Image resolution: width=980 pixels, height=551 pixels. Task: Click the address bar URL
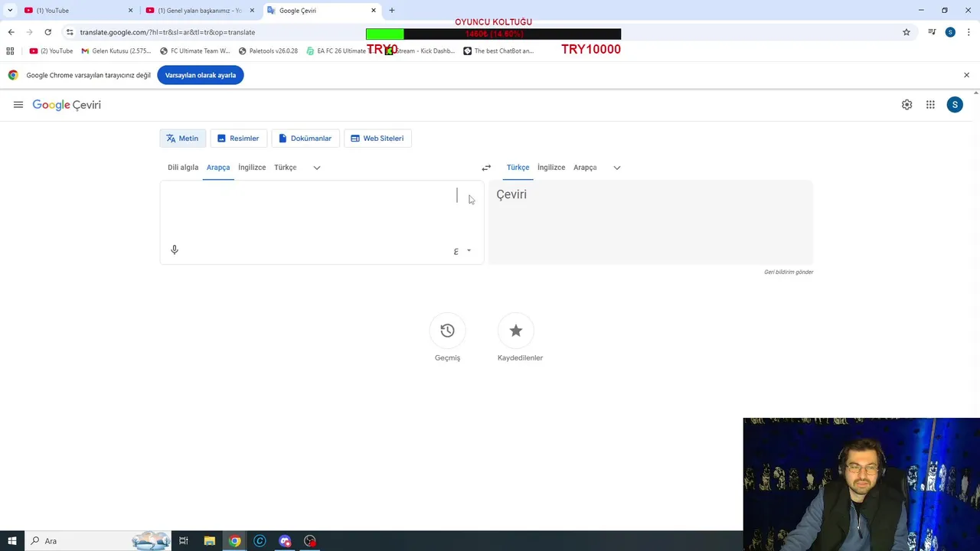[x=168, y=32]
